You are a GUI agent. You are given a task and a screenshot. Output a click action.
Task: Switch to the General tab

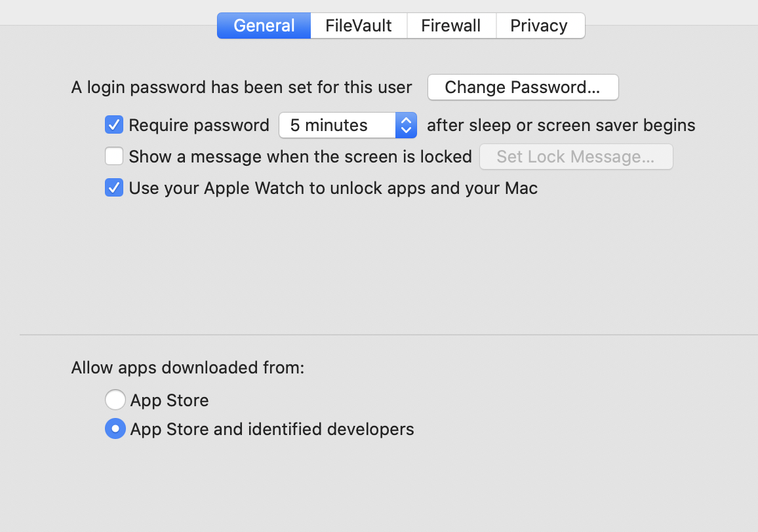click(264, 26)
